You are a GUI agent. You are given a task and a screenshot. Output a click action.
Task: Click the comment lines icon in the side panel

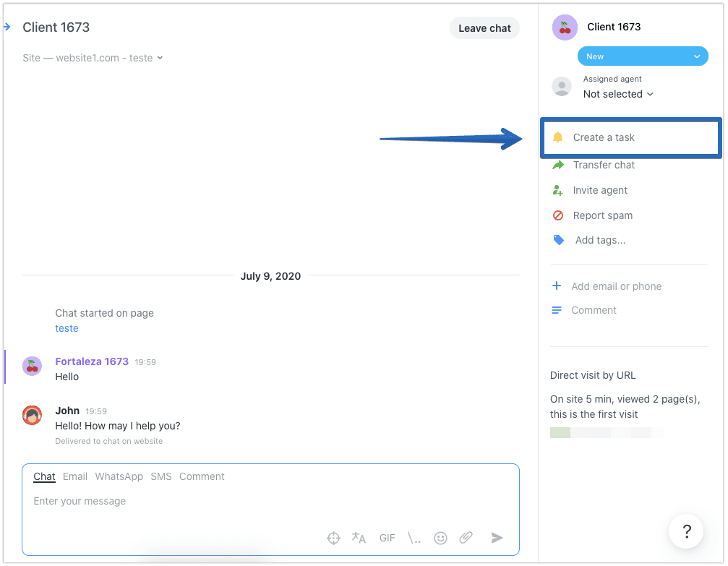tap(556, 310)
